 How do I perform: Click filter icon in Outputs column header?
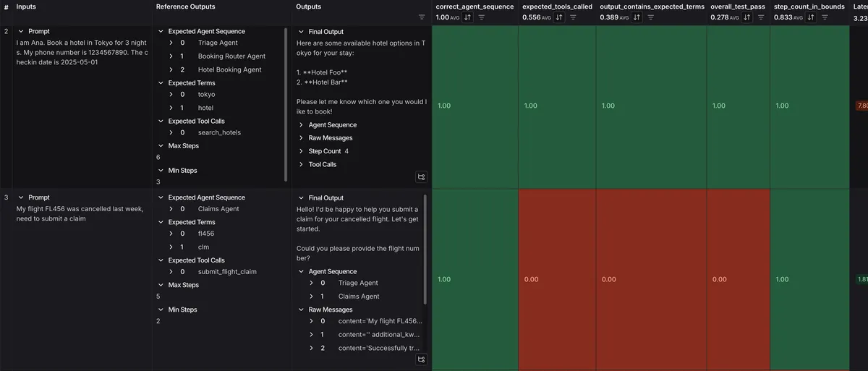coord(422,17)
